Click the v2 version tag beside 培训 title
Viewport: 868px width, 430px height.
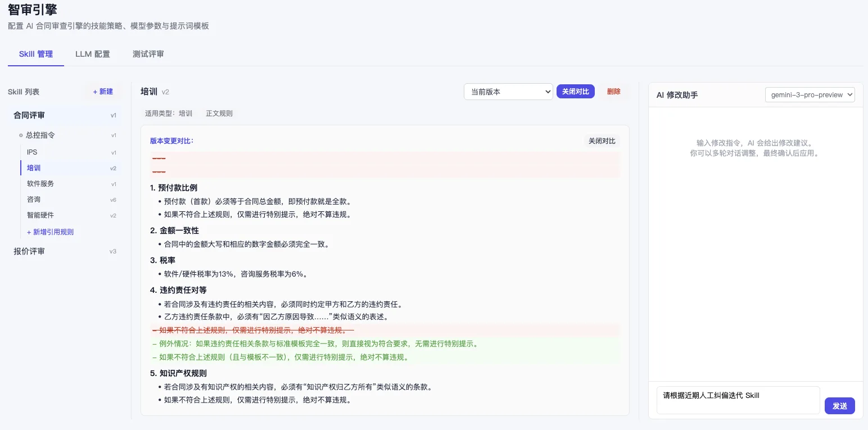pyautogui.click(x=165, y=92)
